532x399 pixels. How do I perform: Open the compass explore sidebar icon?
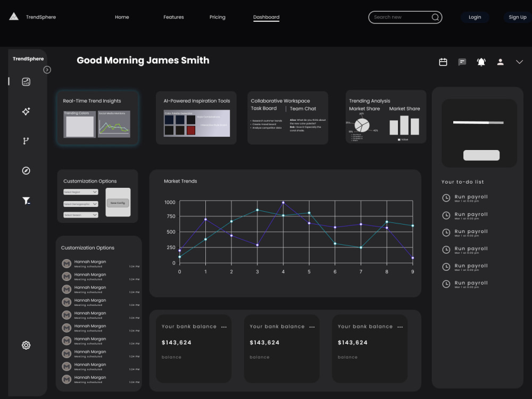pyautogui.click(x=26, y=171)
